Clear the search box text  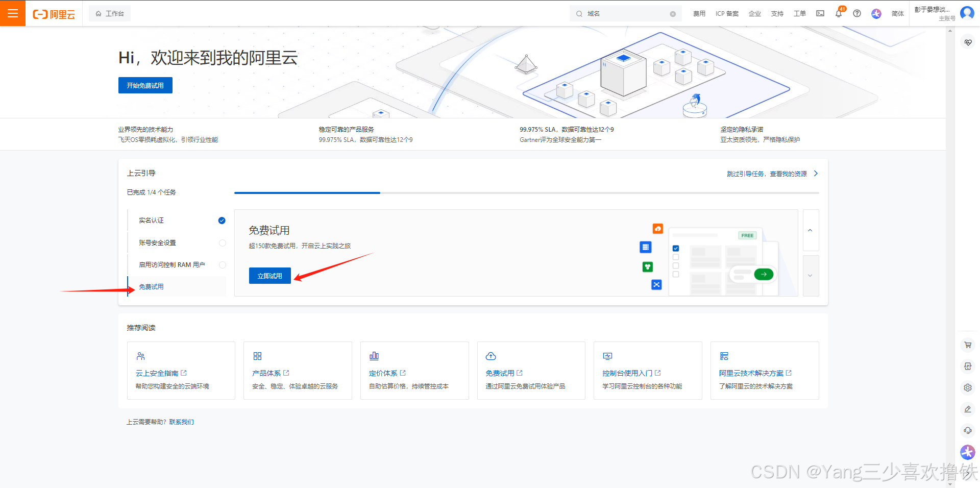point(673,14)
